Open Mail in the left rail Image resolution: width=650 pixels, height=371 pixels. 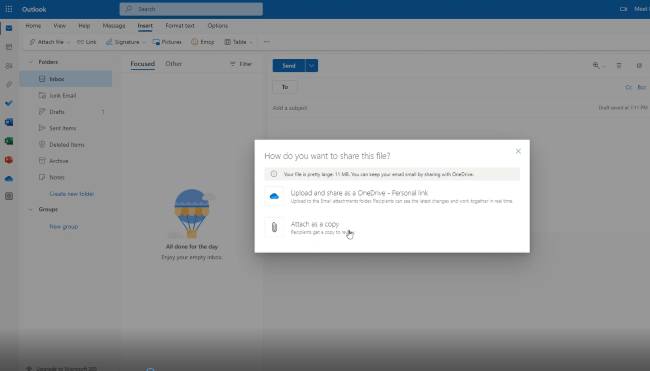[x=9, y=28]
